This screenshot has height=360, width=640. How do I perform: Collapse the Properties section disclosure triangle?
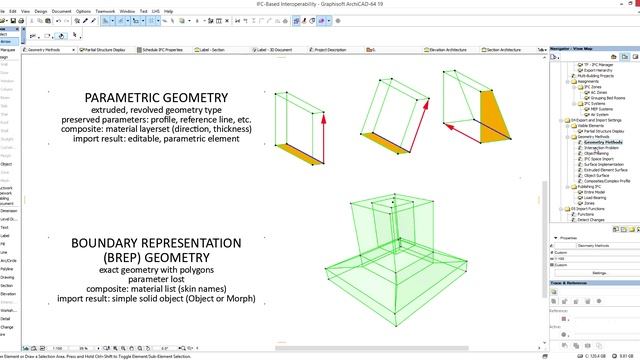[x=556, y=238]
